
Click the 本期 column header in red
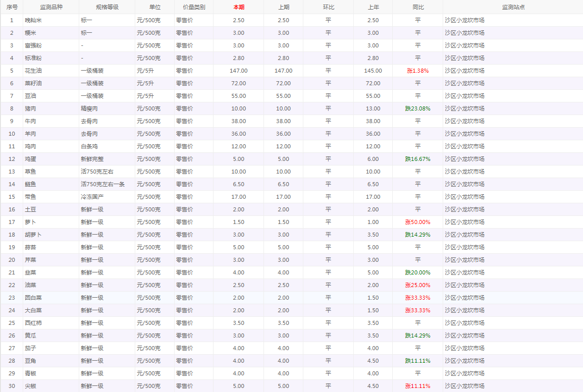click(239, 7)
